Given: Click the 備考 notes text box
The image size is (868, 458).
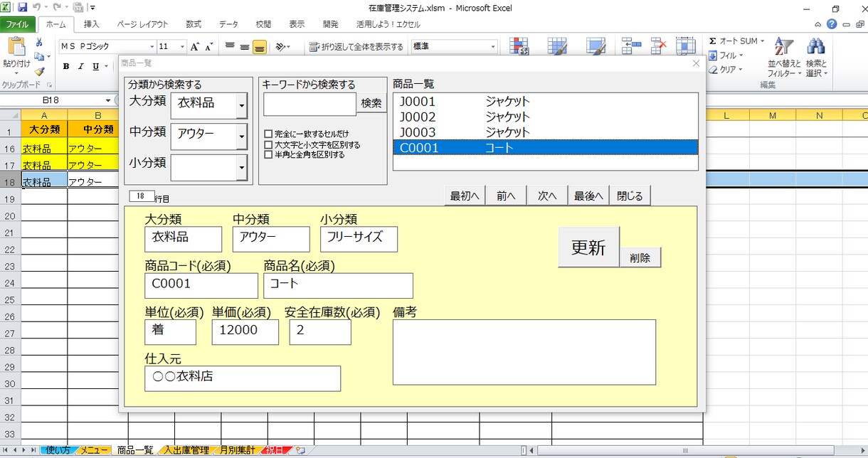Looking at the screenshot, I should 524,353.
